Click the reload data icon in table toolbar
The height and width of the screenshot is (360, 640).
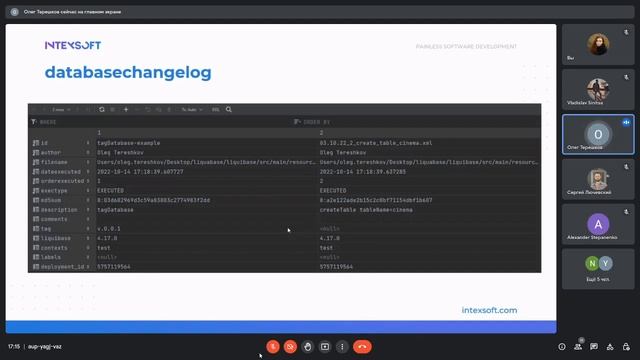(x=102, y=109)
